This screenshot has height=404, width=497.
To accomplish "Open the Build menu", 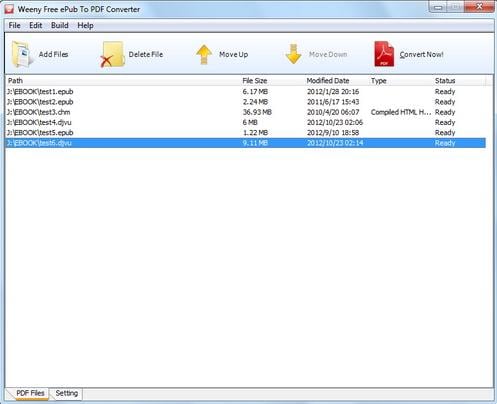I will (x=60, y=26).
